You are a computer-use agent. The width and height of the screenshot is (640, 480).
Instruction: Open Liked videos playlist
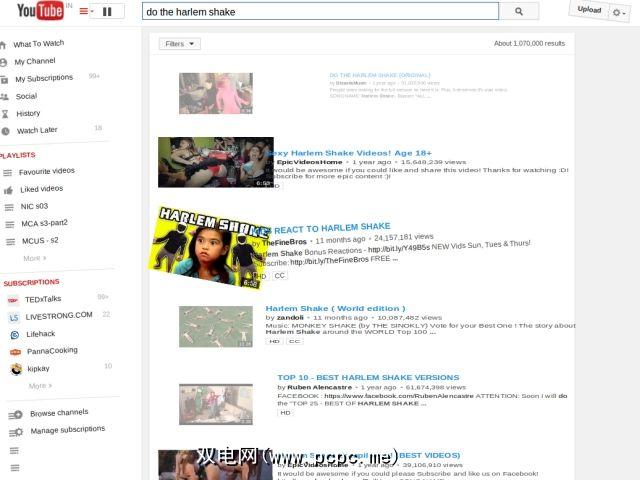click(x=42, y=189)
